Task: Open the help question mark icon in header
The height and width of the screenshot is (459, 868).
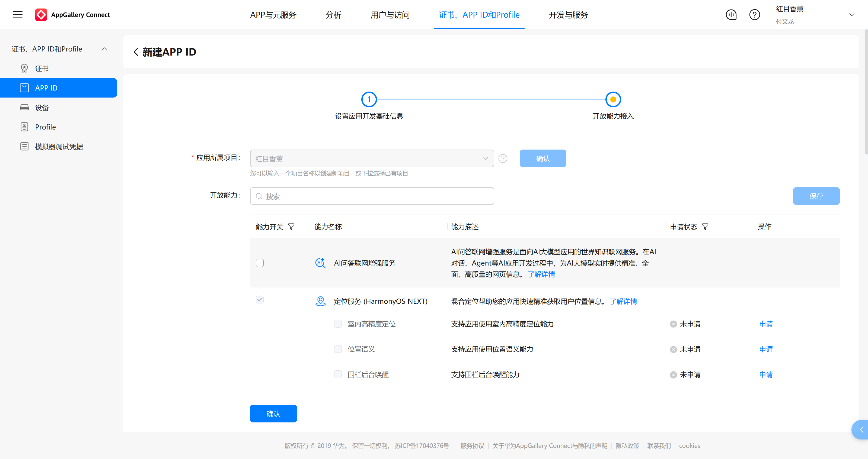Action: point(754,14)
